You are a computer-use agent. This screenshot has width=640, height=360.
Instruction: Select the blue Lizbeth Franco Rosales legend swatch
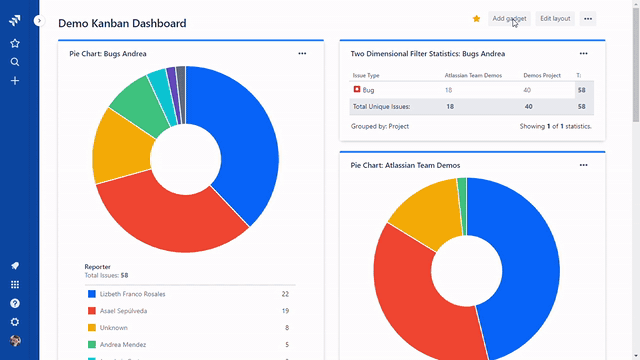tap(92, 294)
